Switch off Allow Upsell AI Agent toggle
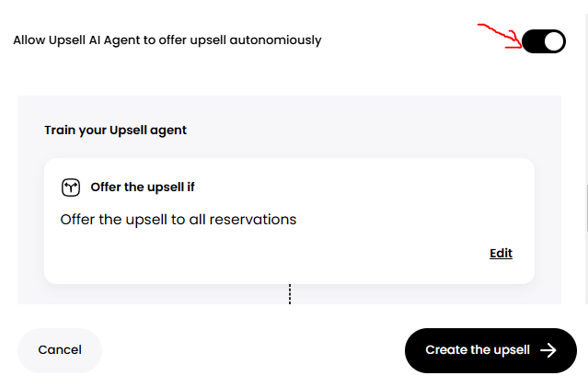 [x=544, y=41]
